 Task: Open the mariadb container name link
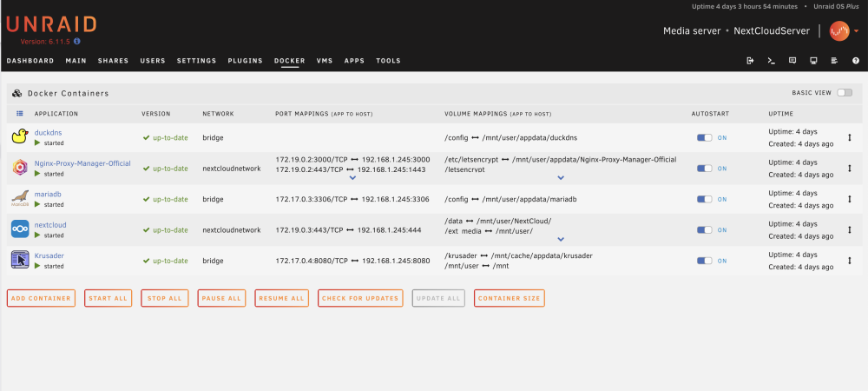(47, 195)
